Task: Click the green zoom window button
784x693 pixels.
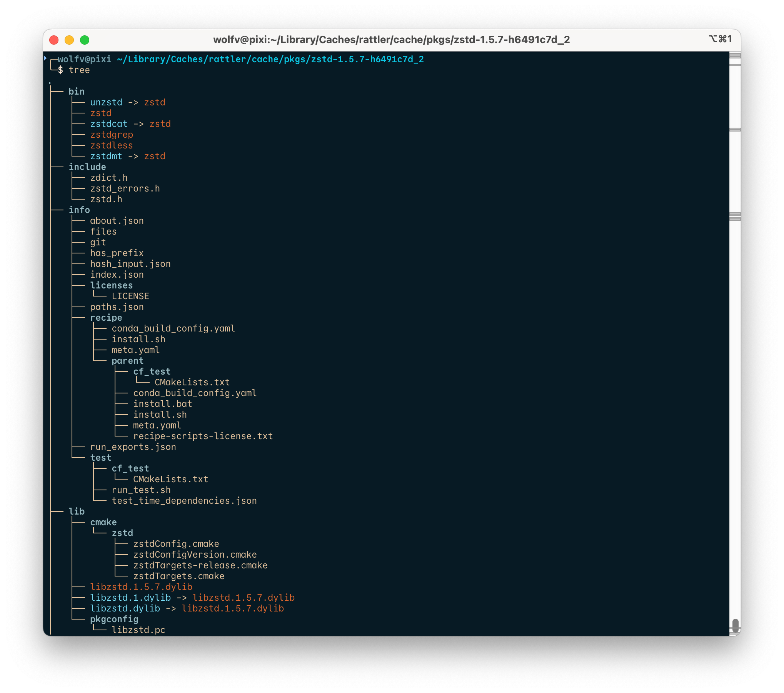Action: (85, 40)
